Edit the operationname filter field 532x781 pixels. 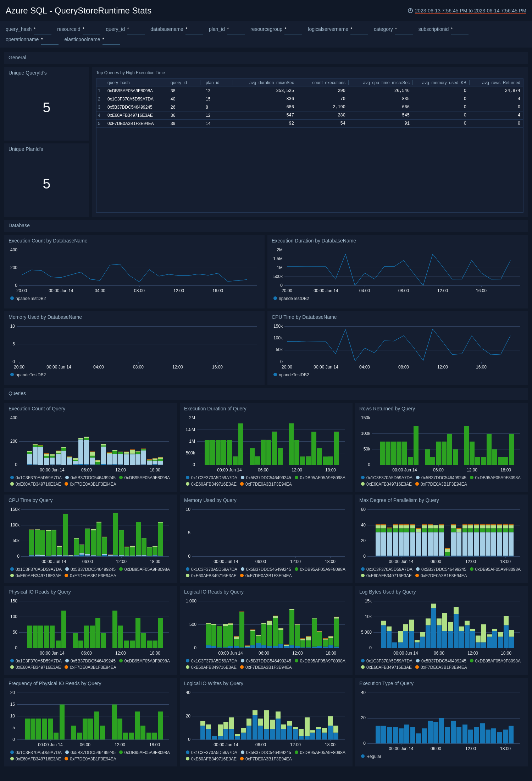click(50, 40)
